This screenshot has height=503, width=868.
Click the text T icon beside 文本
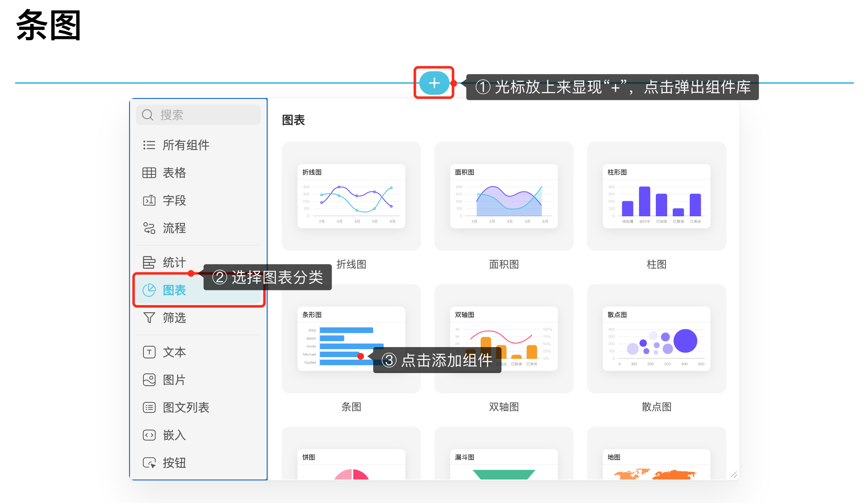pyautogui.click(x=149, y=352)
